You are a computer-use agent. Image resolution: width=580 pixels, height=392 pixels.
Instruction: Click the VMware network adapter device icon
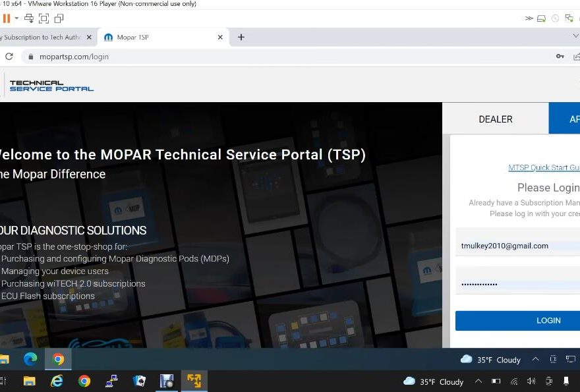pos(569,18)
